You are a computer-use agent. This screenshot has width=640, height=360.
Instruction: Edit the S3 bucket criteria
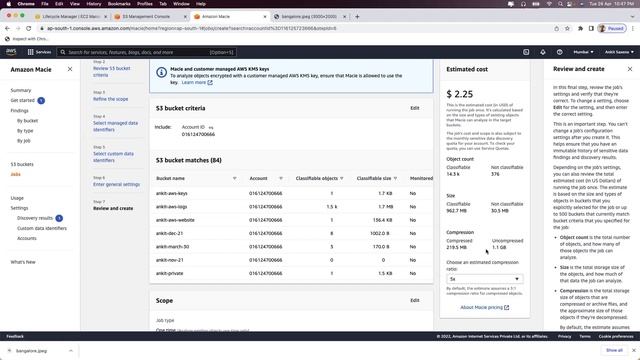[415, 108]
